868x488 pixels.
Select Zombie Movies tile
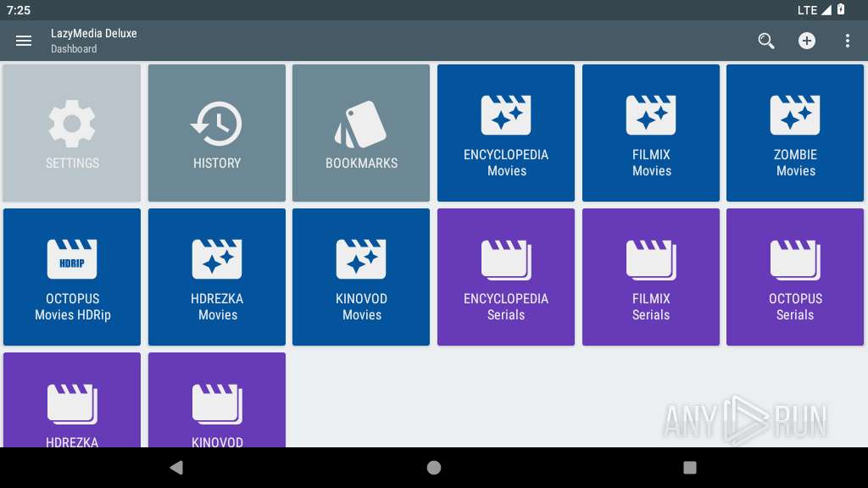click(795, 133)
